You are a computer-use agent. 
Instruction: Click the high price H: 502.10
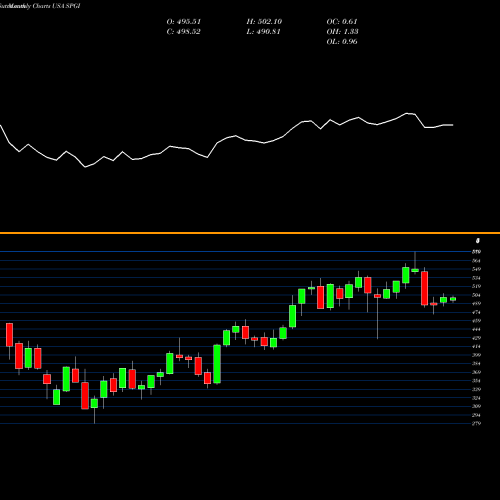(264, 22)
